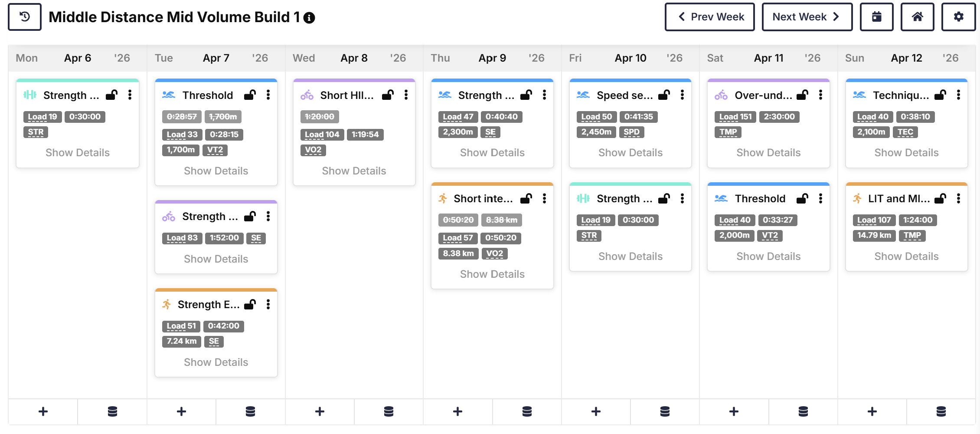Expand Show Details on Technique swim
This screenshot has height=434, width=980.
click(906, 153)
